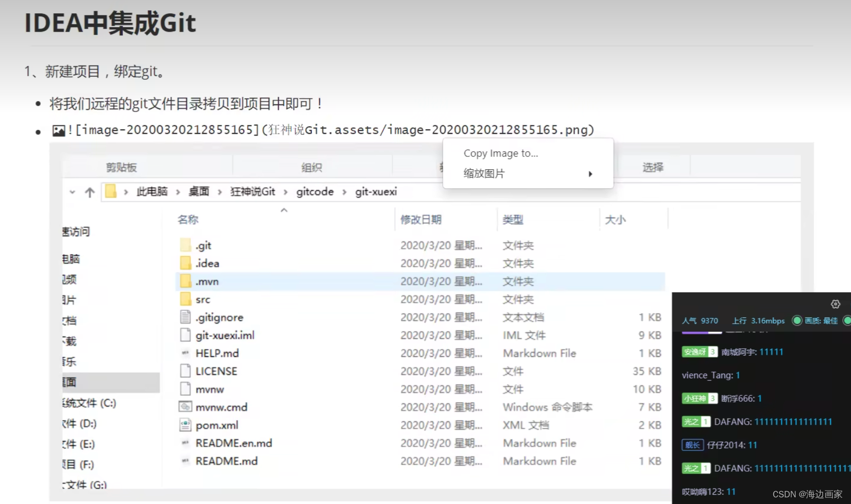Expand the chevron after 此电脑 in path
Viewport: 851px width, 504px height.
pos(178,192)
